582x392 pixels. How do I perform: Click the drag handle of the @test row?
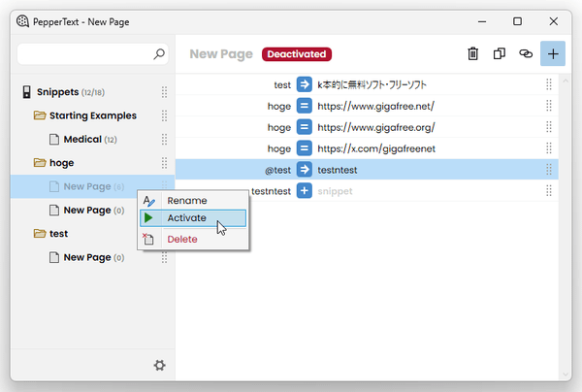(x=549, y=170)
